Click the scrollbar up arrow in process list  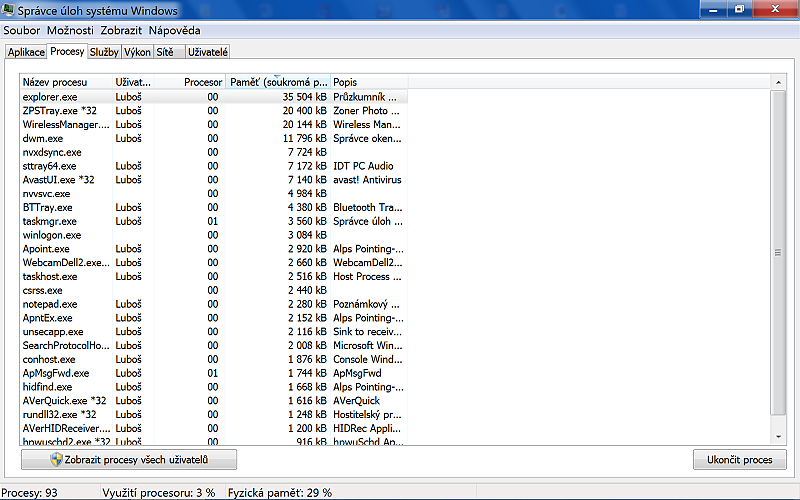click(x=779, y=82)
